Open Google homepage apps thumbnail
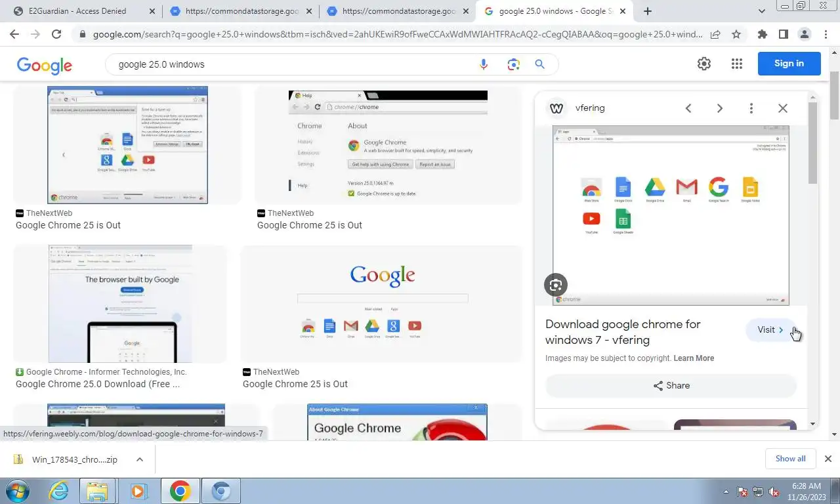The height and width of the screenshot is (504, 840). tap(382, 304)
